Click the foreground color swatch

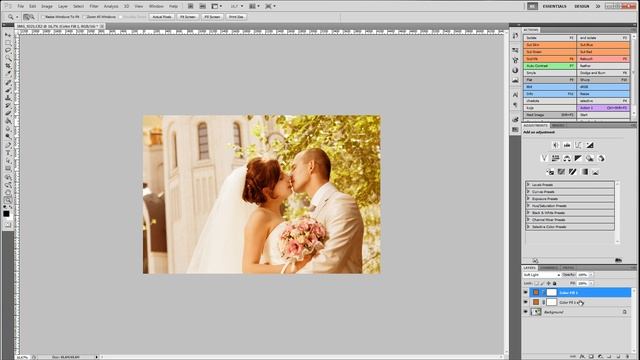coord(6,213)
